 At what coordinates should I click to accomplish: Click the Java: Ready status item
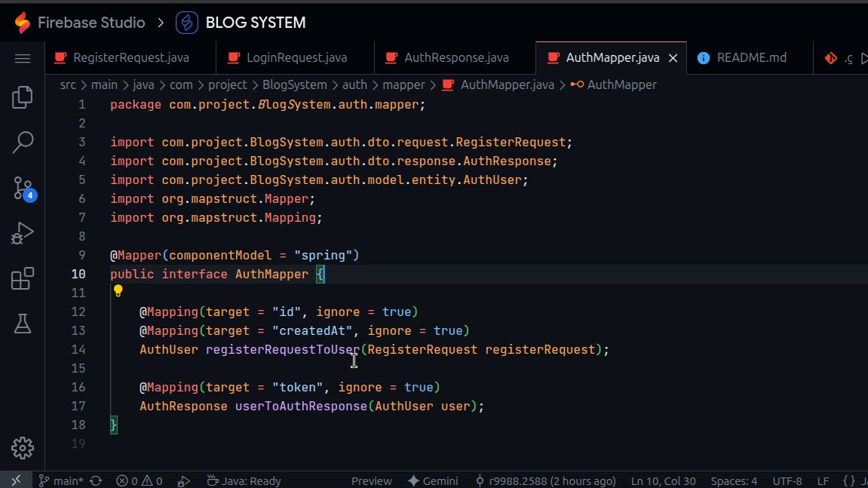pos(244,480)
